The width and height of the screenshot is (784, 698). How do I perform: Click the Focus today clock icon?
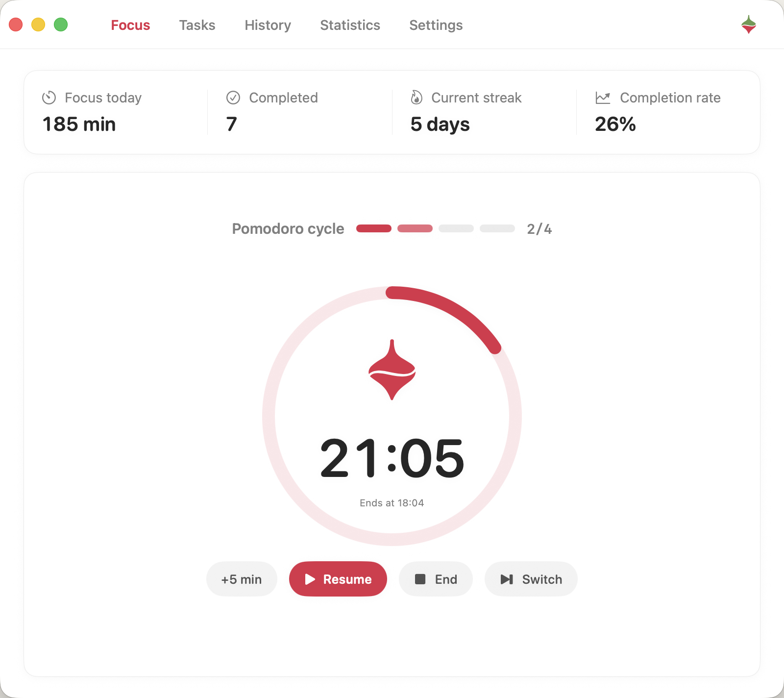tap(49, 98)
